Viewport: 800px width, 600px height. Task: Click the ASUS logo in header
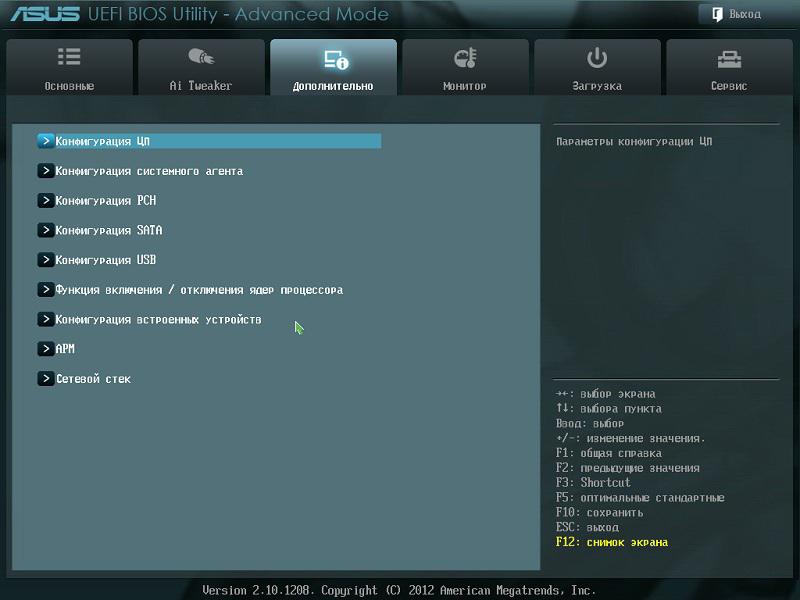click(45, 15)
